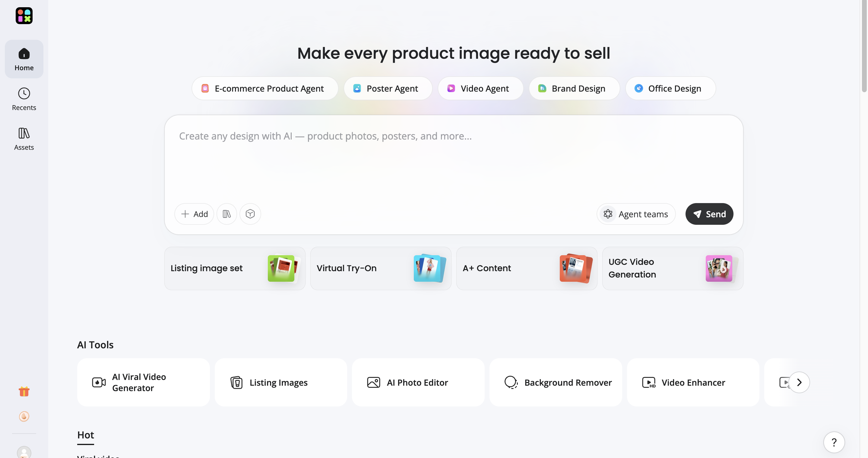Select the Poster Agent chip

(x=388, y=88)
